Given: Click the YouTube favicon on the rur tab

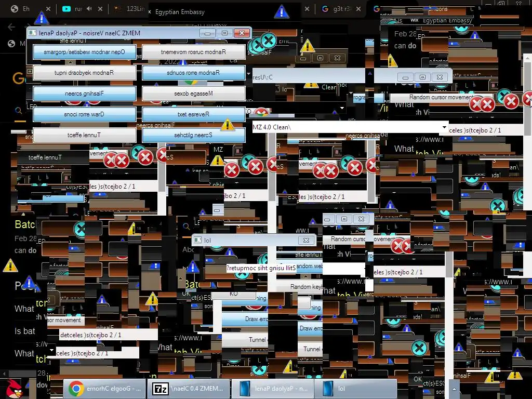Looking at the screenshot, I should point(66,9).
